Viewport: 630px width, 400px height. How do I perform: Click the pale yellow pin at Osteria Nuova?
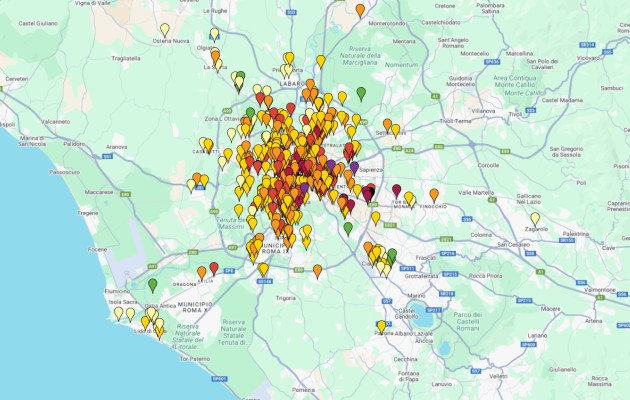pyautogui.click(x=165, y=30)
